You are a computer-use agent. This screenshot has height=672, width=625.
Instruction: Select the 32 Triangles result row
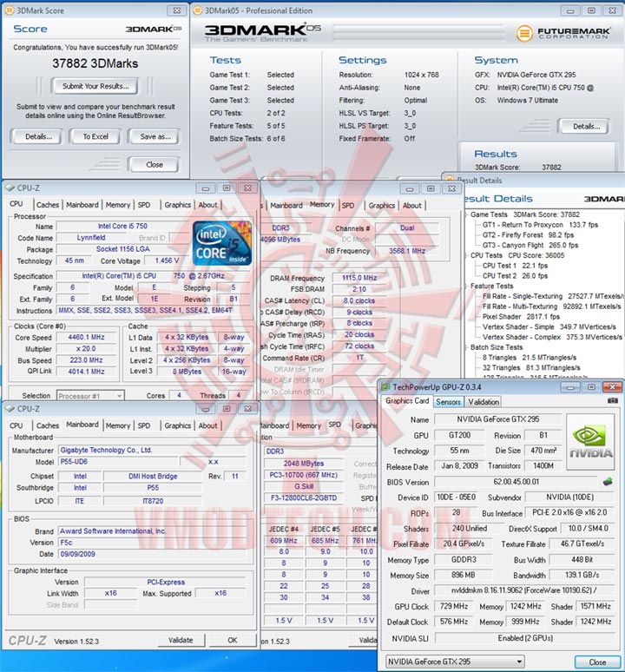click(x=531, y=368)
